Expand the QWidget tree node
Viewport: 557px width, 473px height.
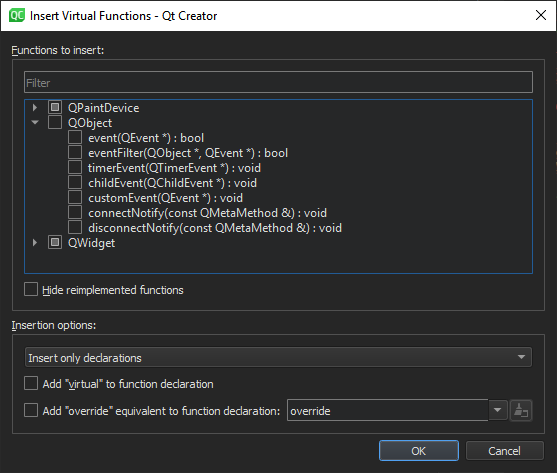pos(35,243)
